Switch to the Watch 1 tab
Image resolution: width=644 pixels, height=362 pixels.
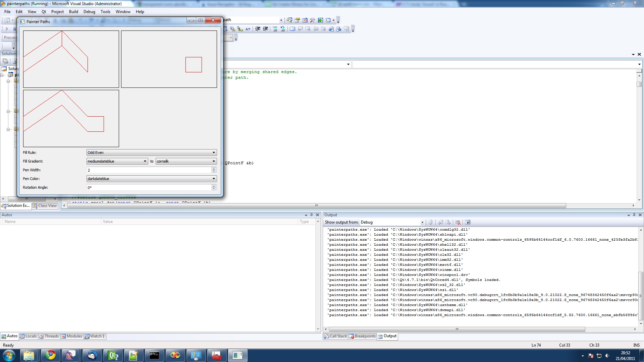[95, 336]
